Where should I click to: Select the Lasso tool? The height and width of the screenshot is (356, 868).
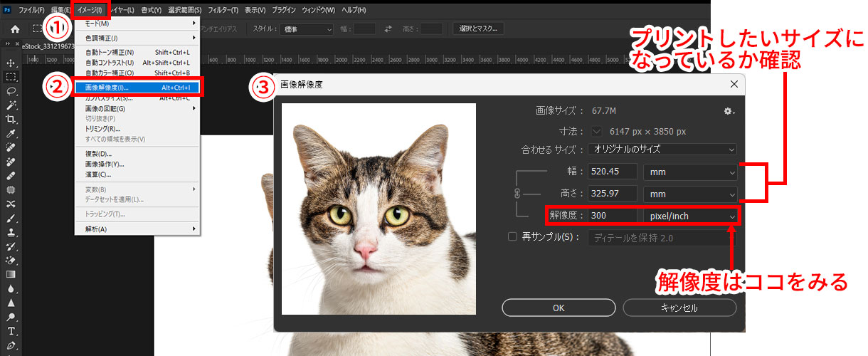(11, 91)
